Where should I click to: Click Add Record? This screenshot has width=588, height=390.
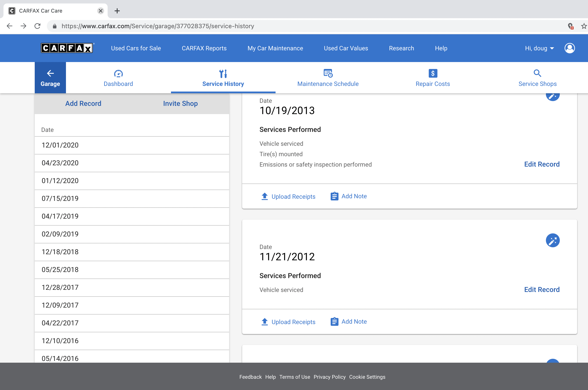click(x=83, y=103)
